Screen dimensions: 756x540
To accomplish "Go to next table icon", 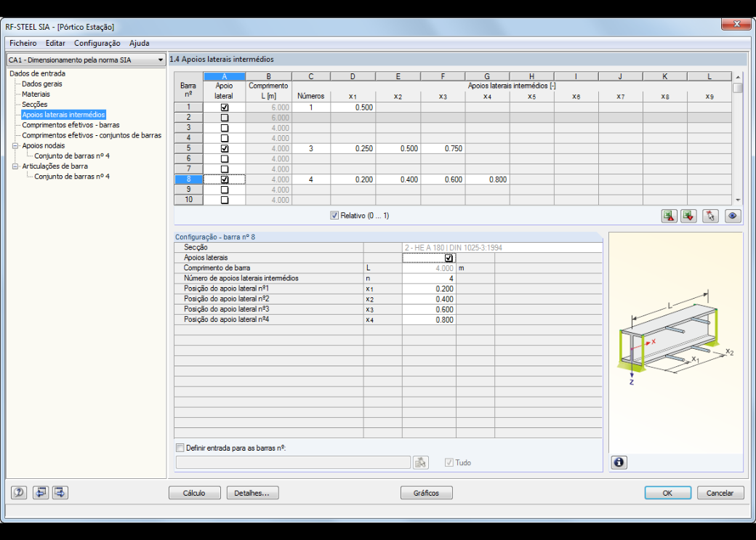I will point(60,493).
